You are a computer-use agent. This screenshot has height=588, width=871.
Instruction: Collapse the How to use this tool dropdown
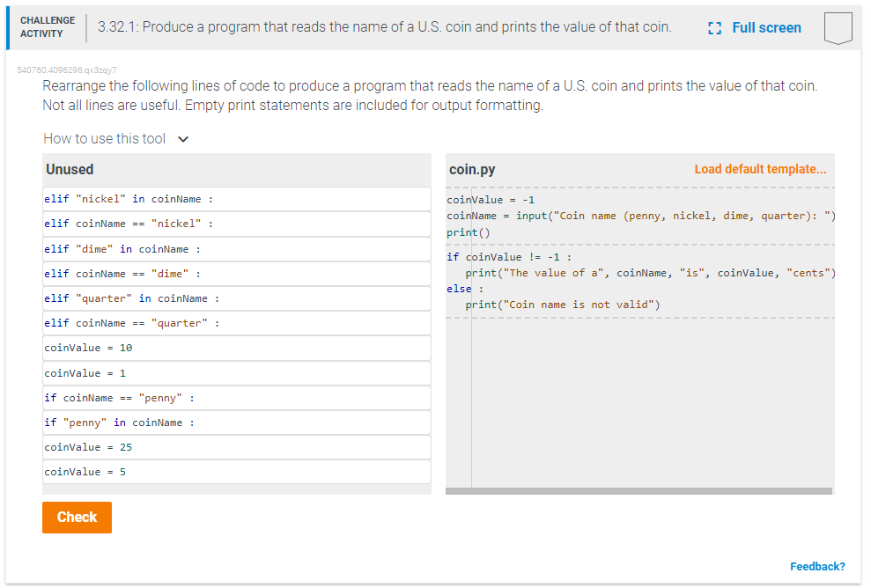pos(183,138)
